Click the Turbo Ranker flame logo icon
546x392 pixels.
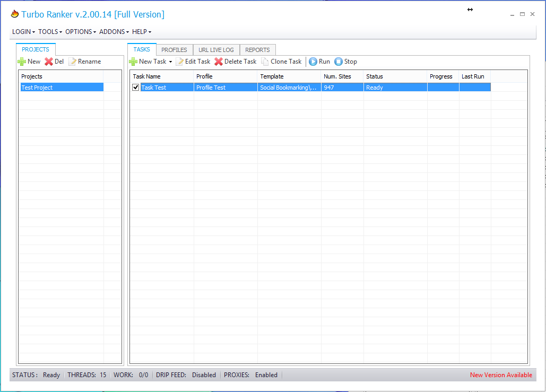15,14
